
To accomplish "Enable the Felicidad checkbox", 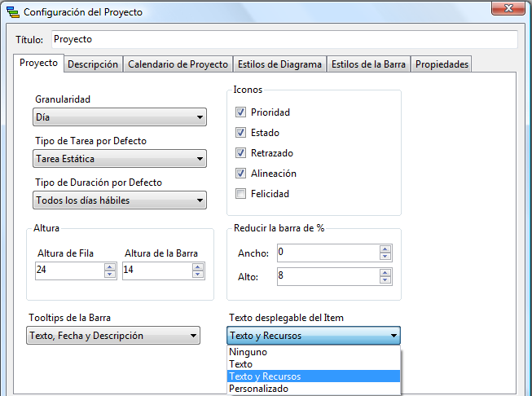I will point(240,194).
